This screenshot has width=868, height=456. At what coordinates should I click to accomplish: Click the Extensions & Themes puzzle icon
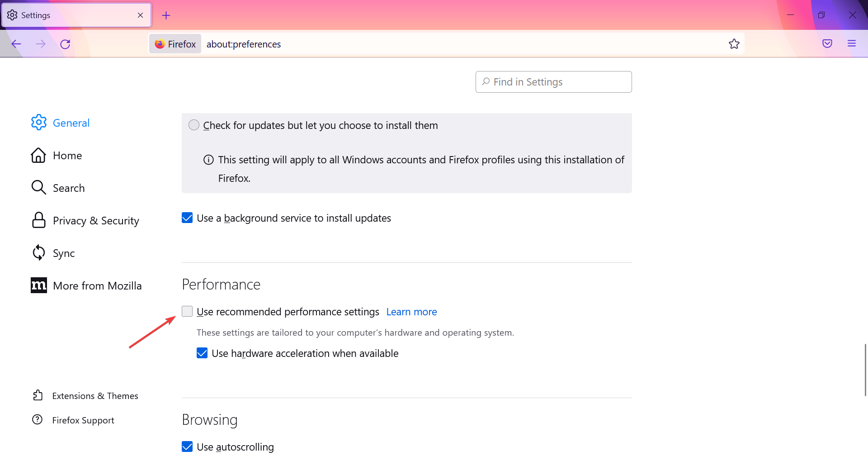(x=38, y=395)
